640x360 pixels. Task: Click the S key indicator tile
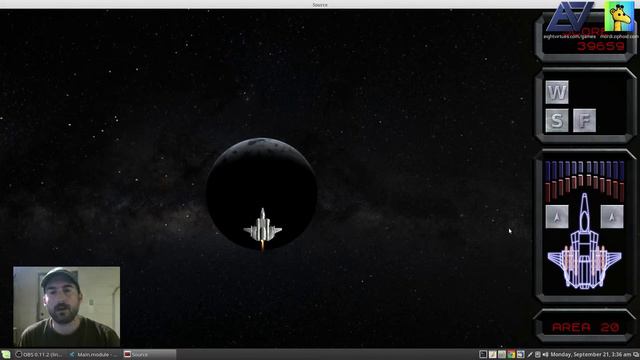(557, 120)
